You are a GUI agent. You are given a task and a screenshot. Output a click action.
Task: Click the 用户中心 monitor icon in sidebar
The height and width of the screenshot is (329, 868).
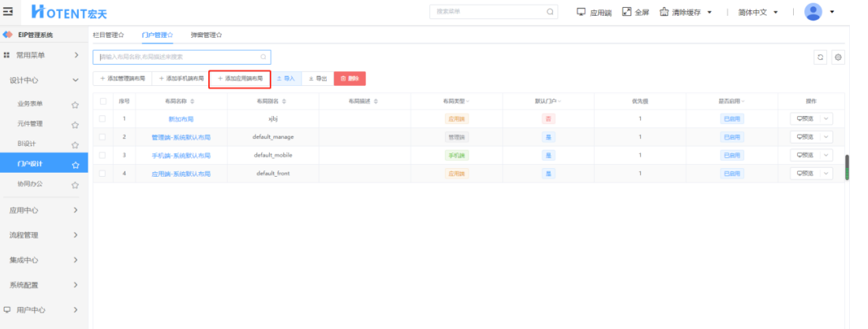pyautogui.click(x=6, y=309)
